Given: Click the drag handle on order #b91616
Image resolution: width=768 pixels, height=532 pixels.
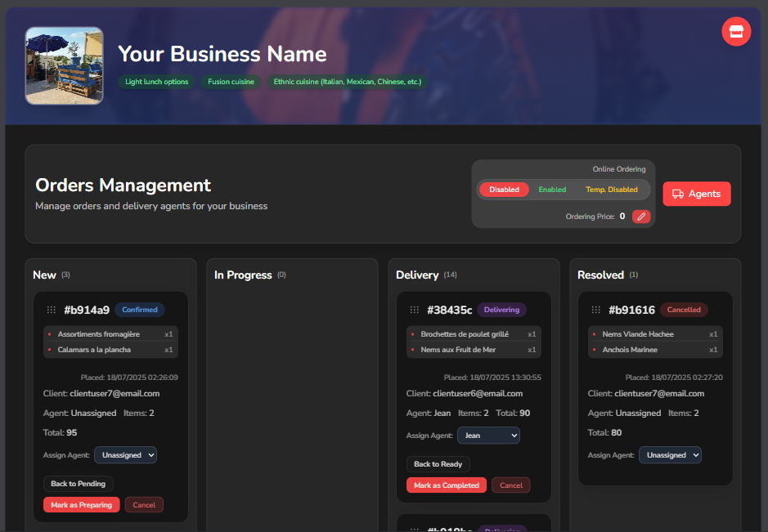Looking at the screenshot, I should 596,311.
